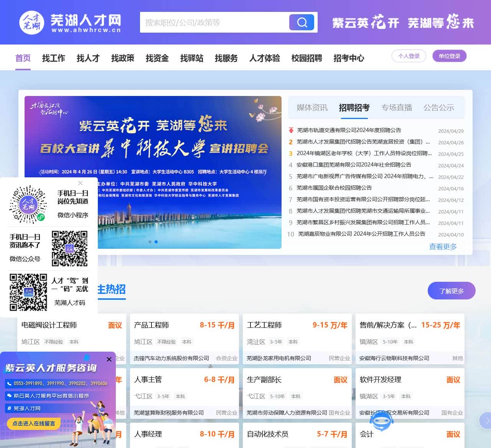
Task: Close the 紫云英人才服务咨询 popup
Action: [109, 359]
